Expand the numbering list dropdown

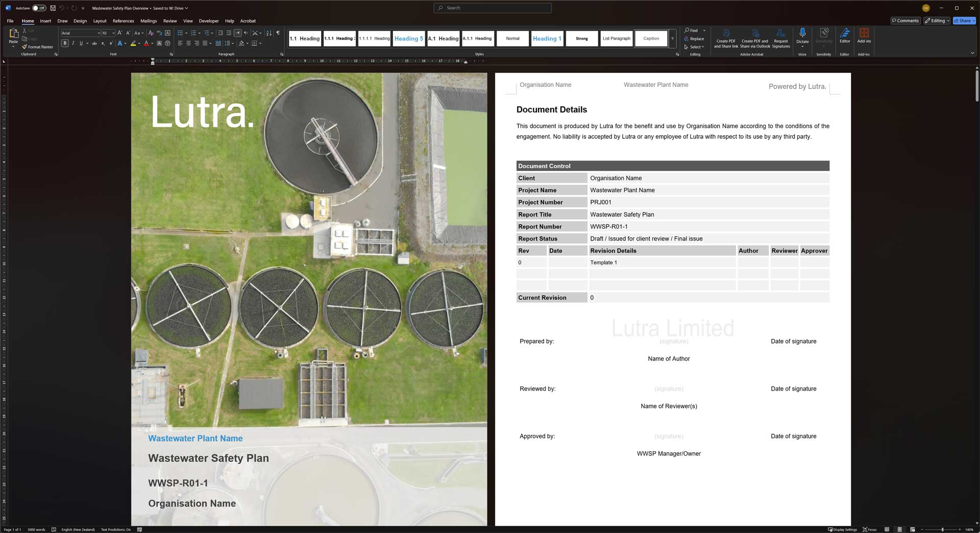click(200, 33)
